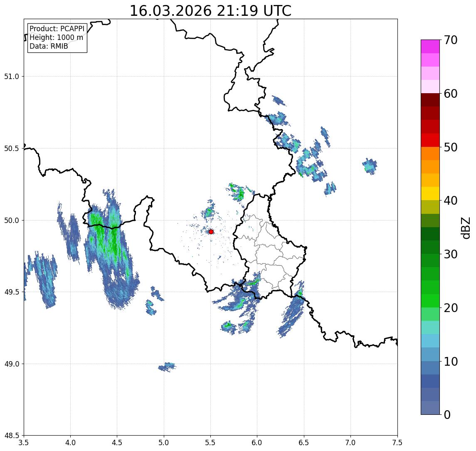Click longitude tick label '6.5'
476x451 pixels.
304,443
